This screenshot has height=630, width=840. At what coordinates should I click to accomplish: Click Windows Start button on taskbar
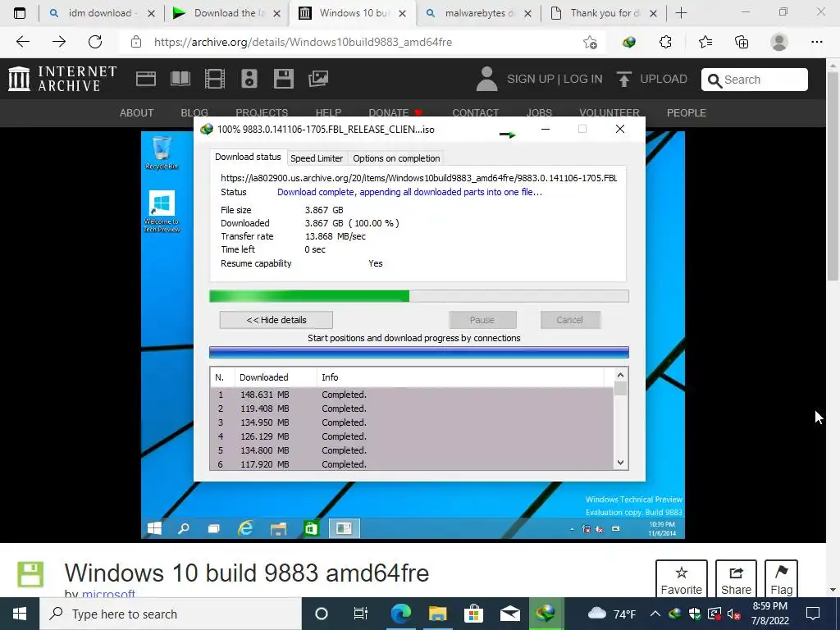tap(20, 614)
